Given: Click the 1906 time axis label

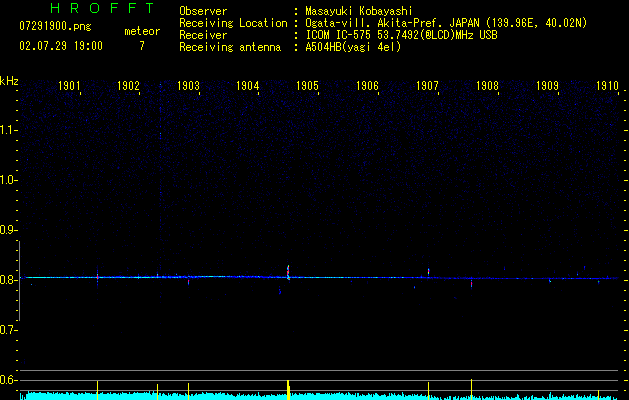Looking at the screenshot, I should (367, 86).
